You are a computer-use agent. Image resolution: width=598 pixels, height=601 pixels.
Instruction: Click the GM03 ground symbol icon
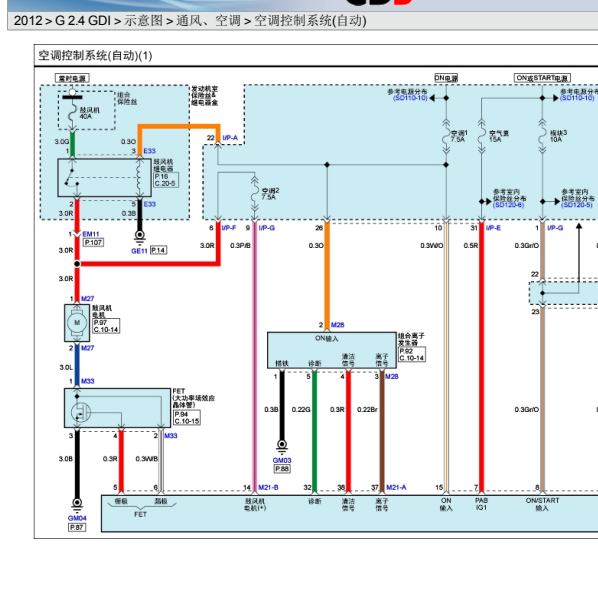282,446
